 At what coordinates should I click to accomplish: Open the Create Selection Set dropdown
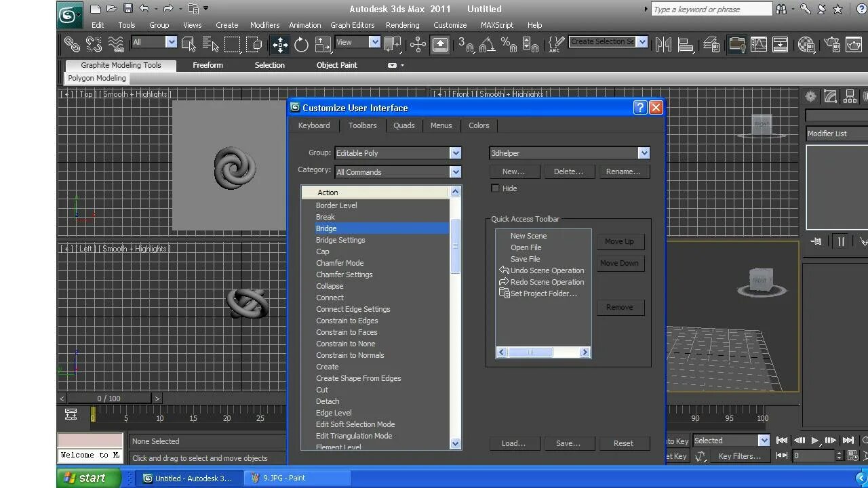pos(608,42)
